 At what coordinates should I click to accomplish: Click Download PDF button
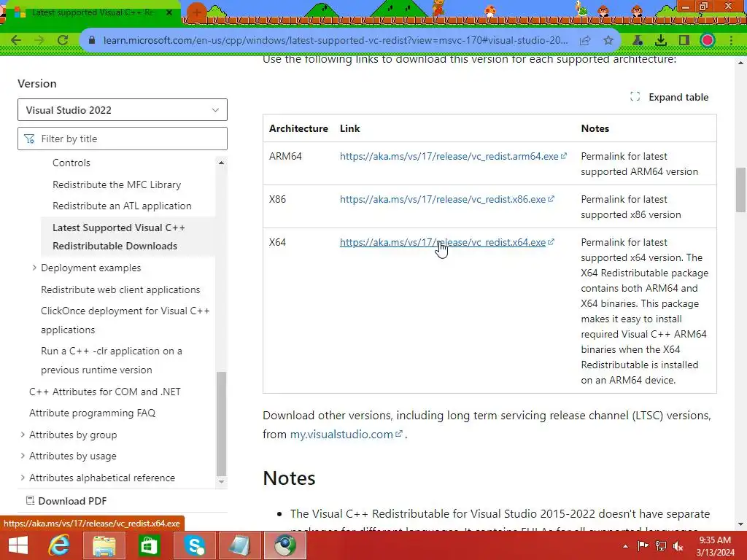point(66,501)
